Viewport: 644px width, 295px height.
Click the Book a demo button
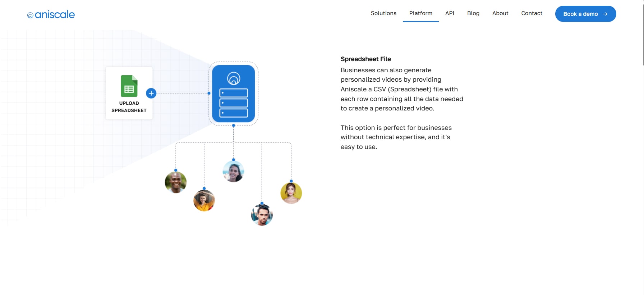[x=585, y=14]
